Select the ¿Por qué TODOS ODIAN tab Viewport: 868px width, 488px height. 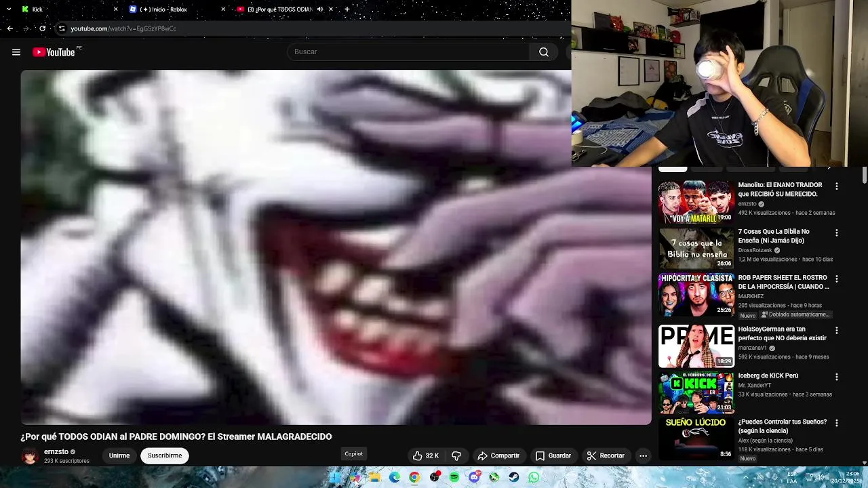click(284, 9)
